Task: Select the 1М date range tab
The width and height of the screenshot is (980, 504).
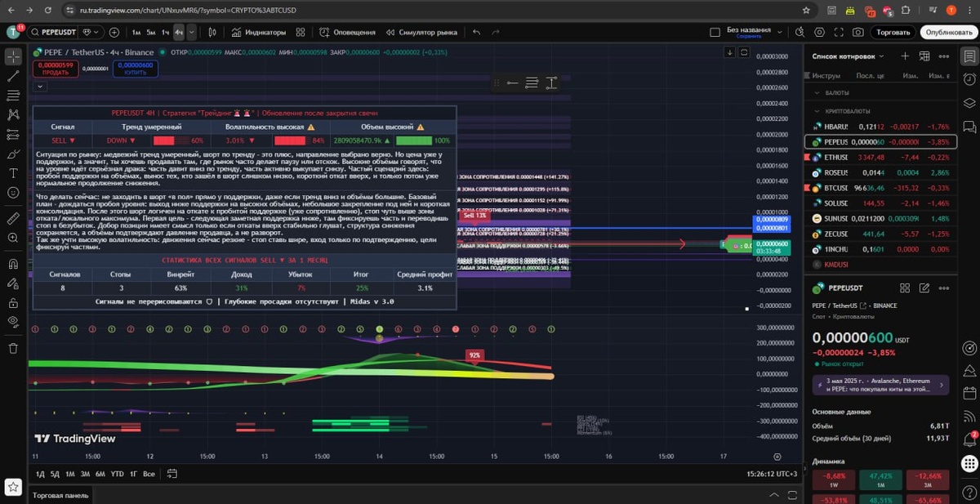Action: (70, 474)
